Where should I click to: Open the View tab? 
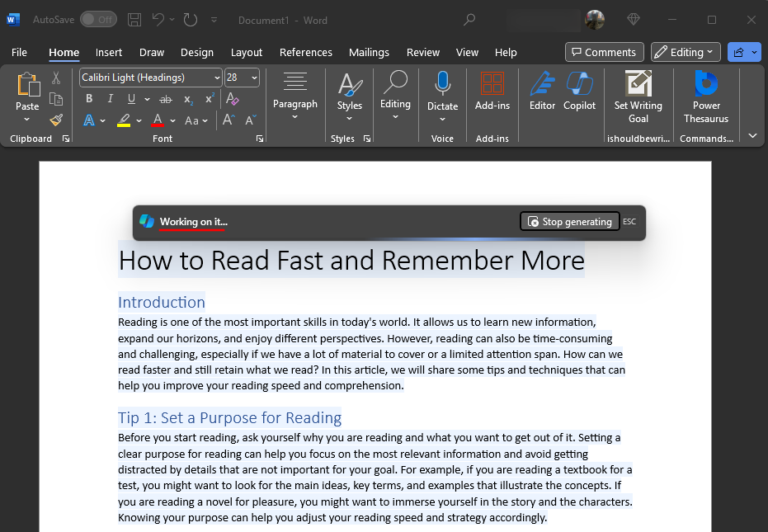tap(467, 53)
